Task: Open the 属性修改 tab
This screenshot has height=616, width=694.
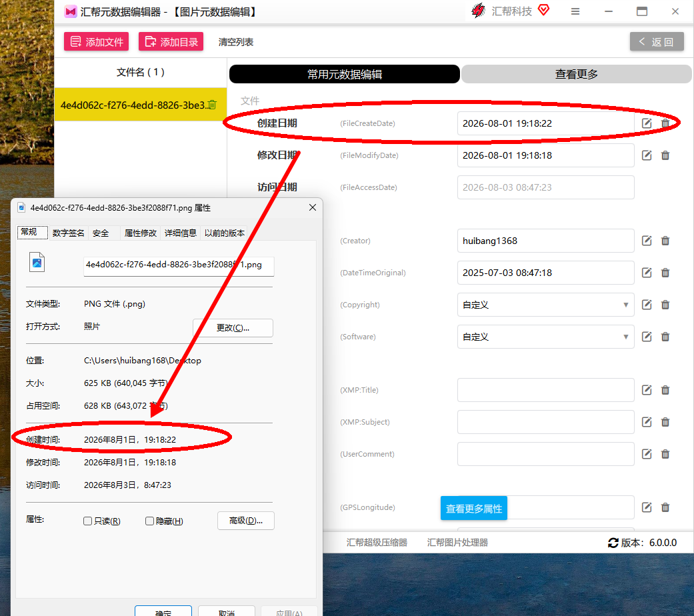Action: tap(140, 233)
